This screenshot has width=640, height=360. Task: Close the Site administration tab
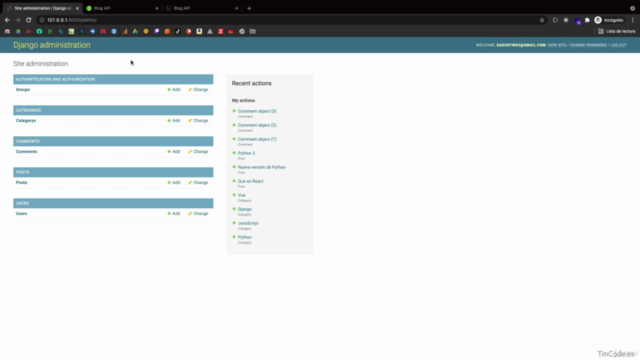coord(77,8)
